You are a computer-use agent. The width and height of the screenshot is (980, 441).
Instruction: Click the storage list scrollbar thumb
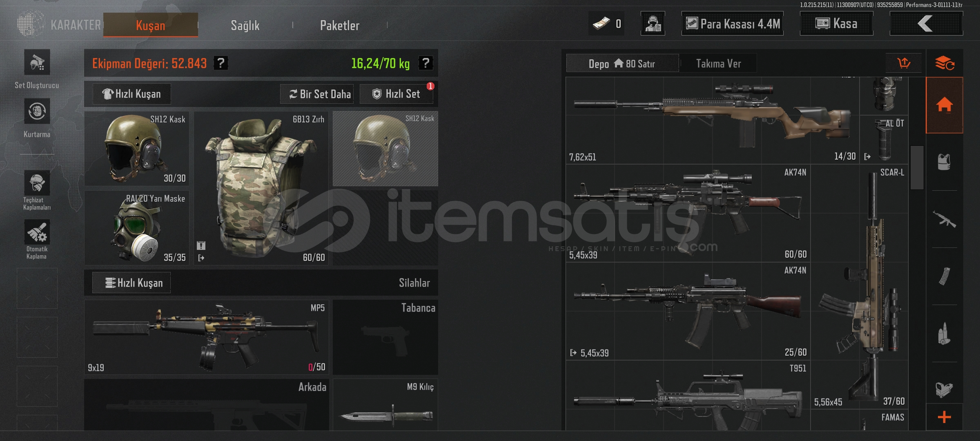click(x=917, y=167)
